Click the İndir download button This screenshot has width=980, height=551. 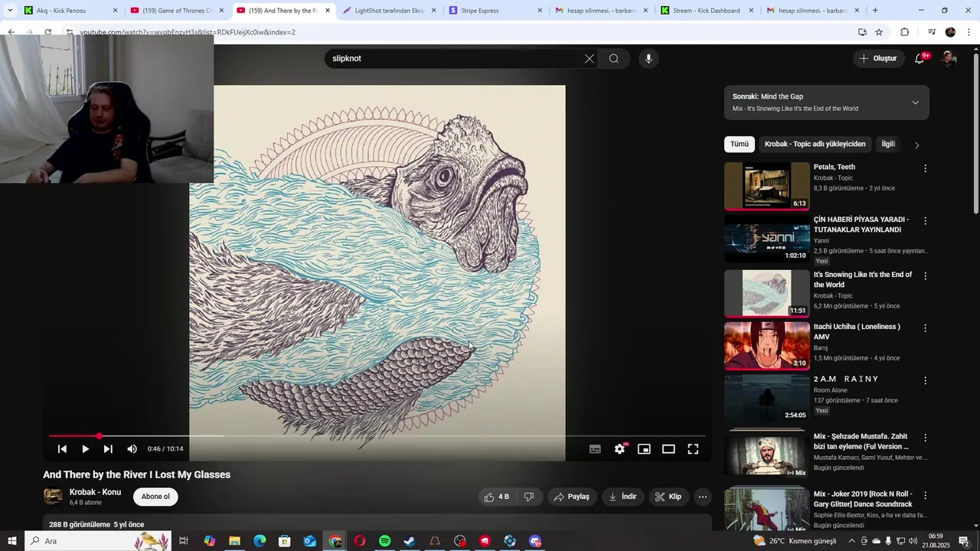tap(623, 497)
